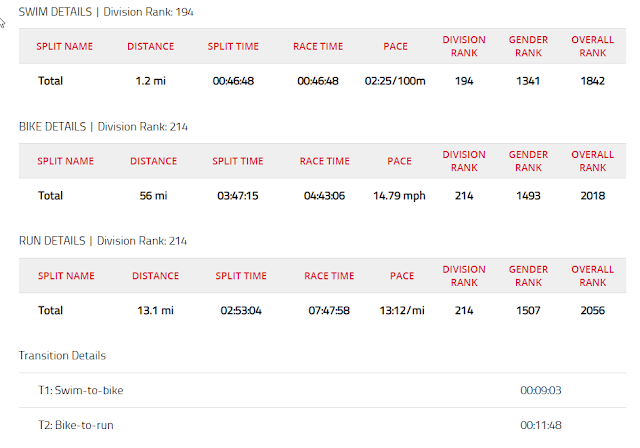Select swim distance value 1.2 mi
This screenshot has width=640, height=448.
(x=151, y=81)
